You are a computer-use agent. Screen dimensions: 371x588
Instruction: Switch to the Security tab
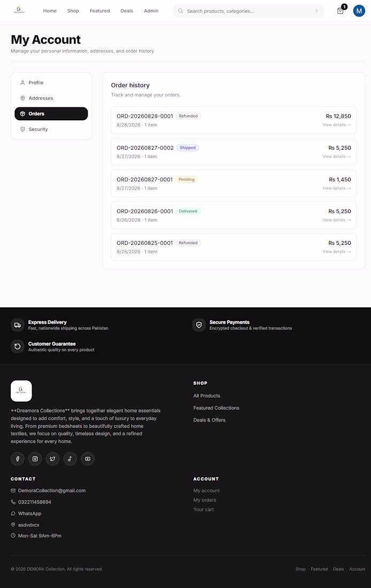(51, 129)
